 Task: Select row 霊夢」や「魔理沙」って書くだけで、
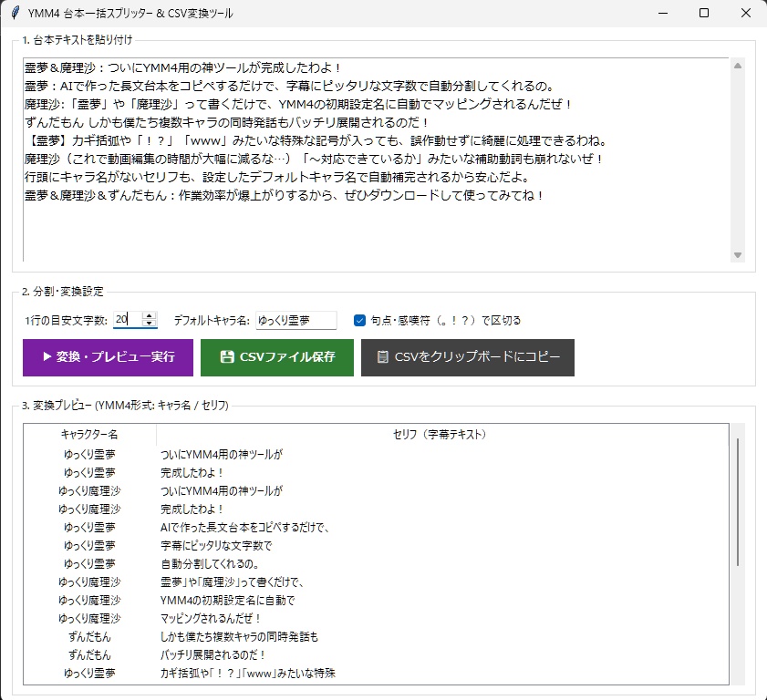pyautogui.click(x=376, y=582)
